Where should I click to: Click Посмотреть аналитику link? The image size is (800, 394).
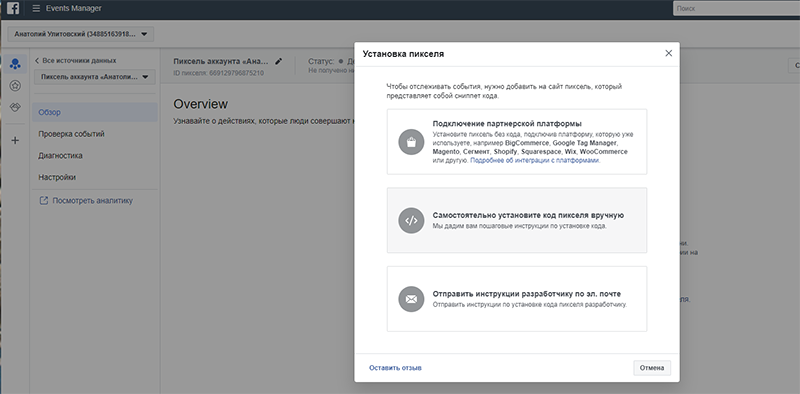click(x=92, y=201)
